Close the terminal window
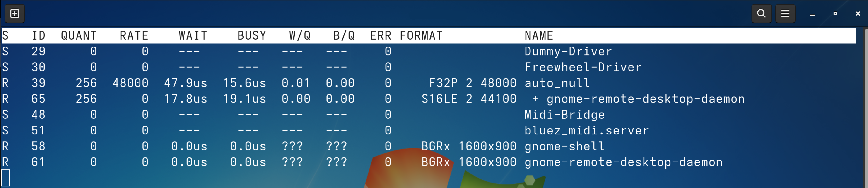The image size is (868, 188). tap(858, 14)
